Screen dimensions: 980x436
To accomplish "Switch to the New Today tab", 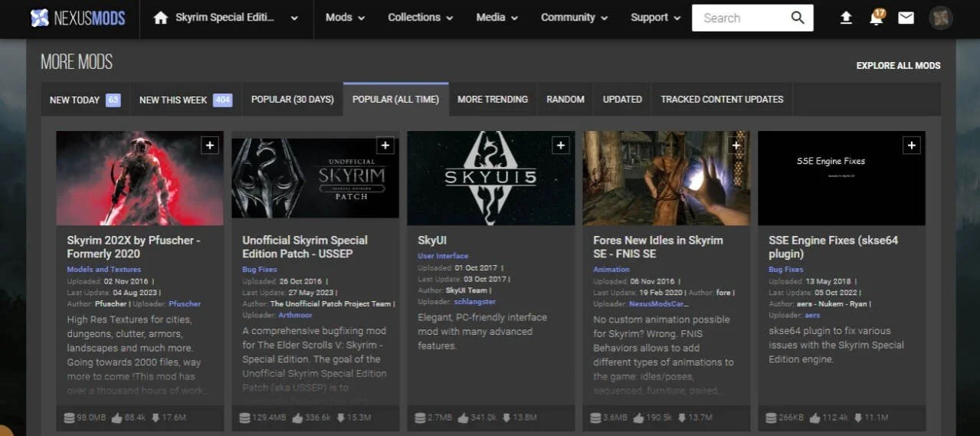I will pyautogui.click(x=85, y=100).
